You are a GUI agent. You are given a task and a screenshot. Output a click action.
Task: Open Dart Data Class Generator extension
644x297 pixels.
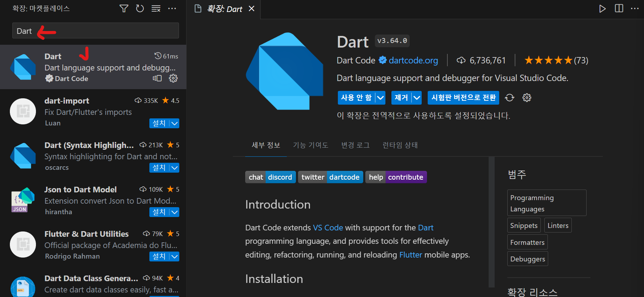pos(93,282)
